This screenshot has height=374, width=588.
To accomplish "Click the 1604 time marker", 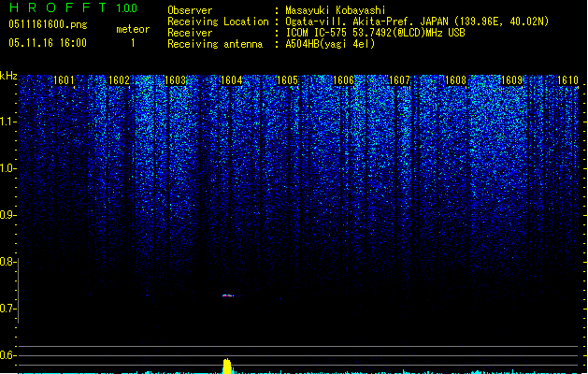I will pyautogui.click(x=232, y=80).
